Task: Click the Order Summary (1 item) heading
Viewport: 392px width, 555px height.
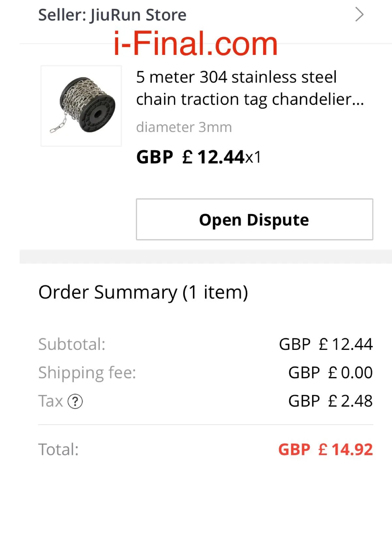Action: [x=143, y=292]
